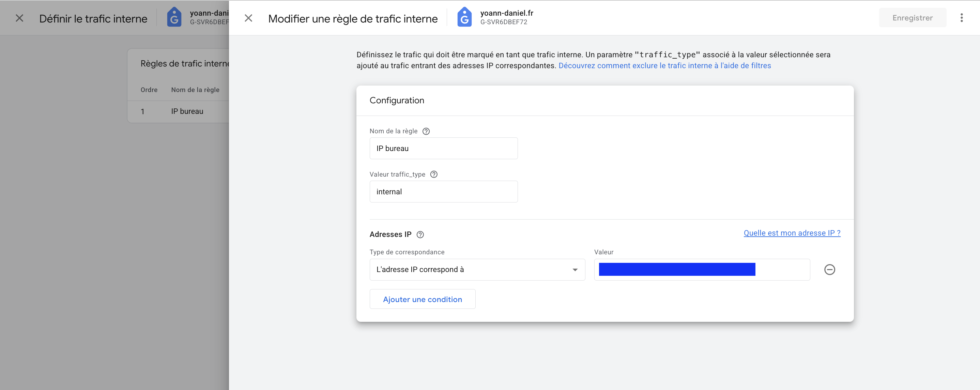Image resolution: width=980 pixels, height=390 pixels.
Task: Click the Google tag icon in background panel
Action: (x=174, y=17)
